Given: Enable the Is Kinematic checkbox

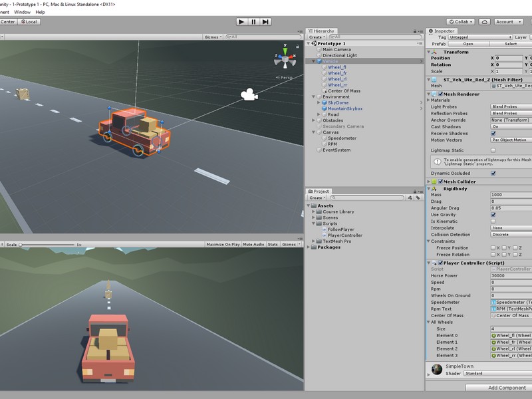Looking at the screenshot, I should click(x=493, y=221).
